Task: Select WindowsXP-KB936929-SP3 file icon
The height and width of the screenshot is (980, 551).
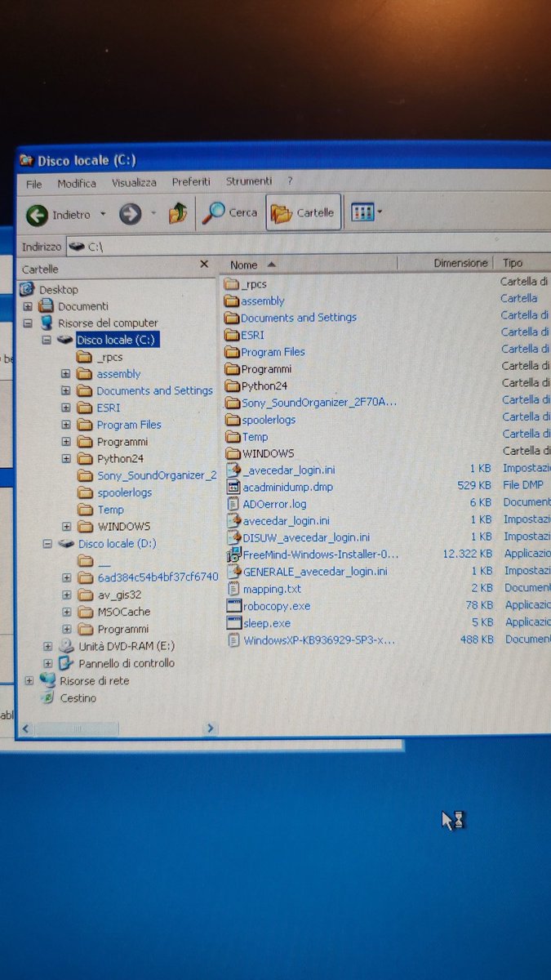Action: [234, 640]
